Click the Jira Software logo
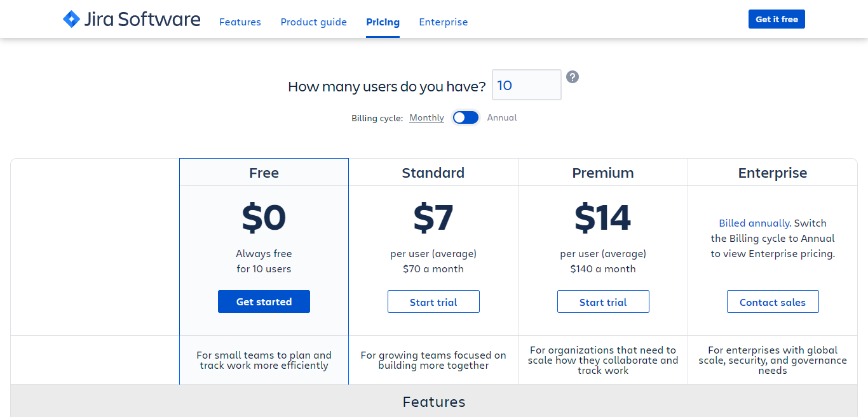 pos(132,19)
